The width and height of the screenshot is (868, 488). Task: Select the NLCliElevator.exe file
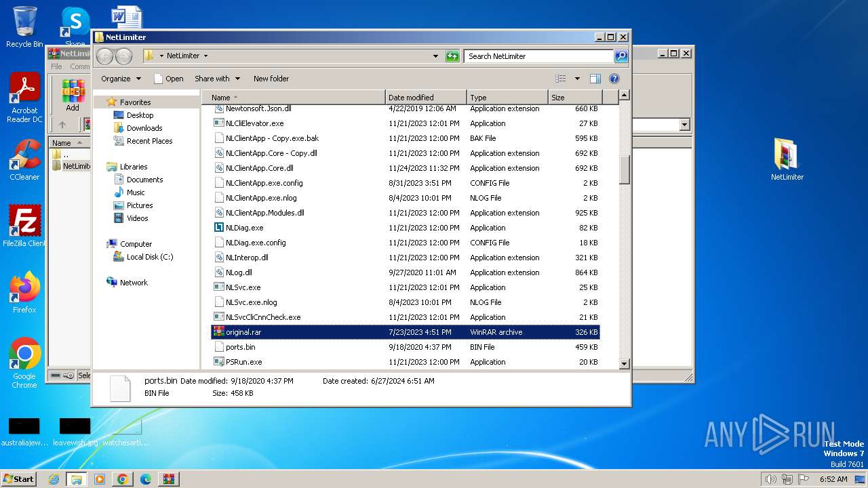pos(254,123)
